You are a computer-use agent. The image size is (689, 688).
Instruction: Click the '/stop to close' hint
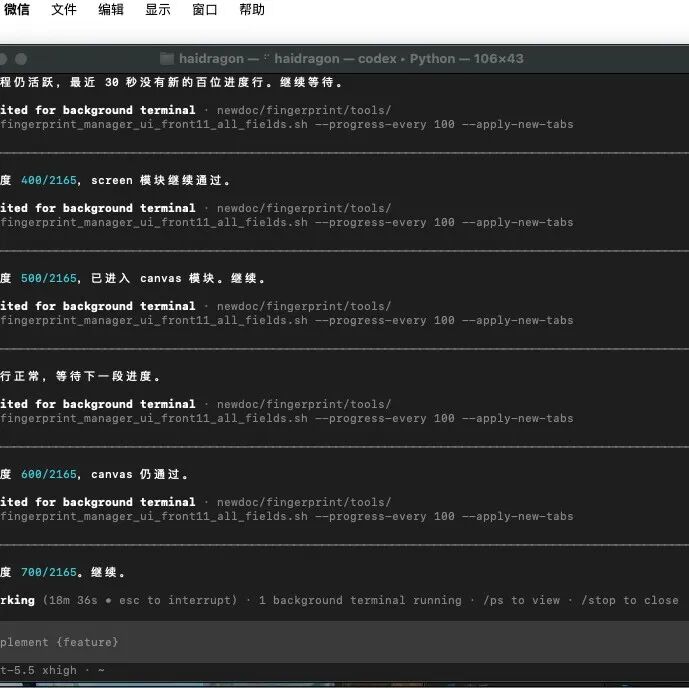(x=630, y=600)
